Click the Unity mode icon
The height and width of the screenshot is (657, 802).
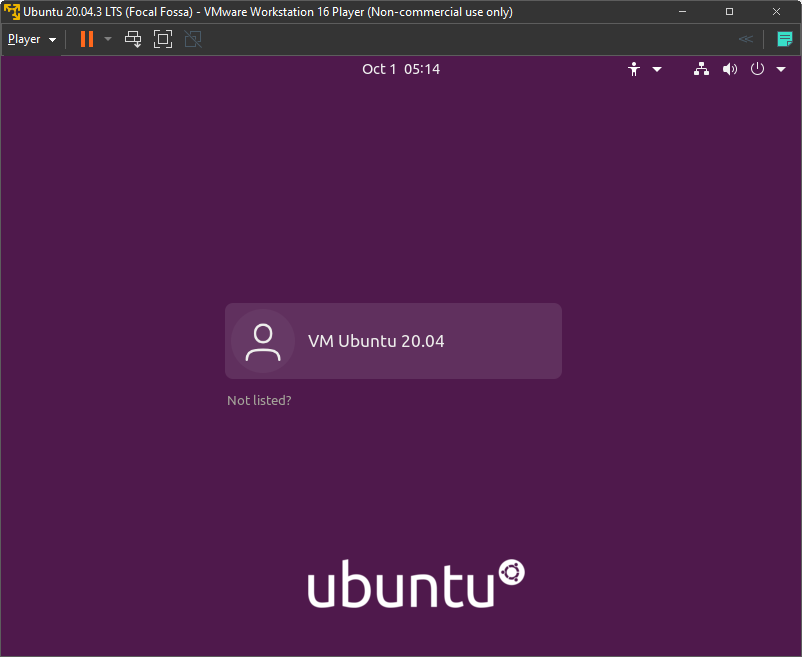pos(193,39)
